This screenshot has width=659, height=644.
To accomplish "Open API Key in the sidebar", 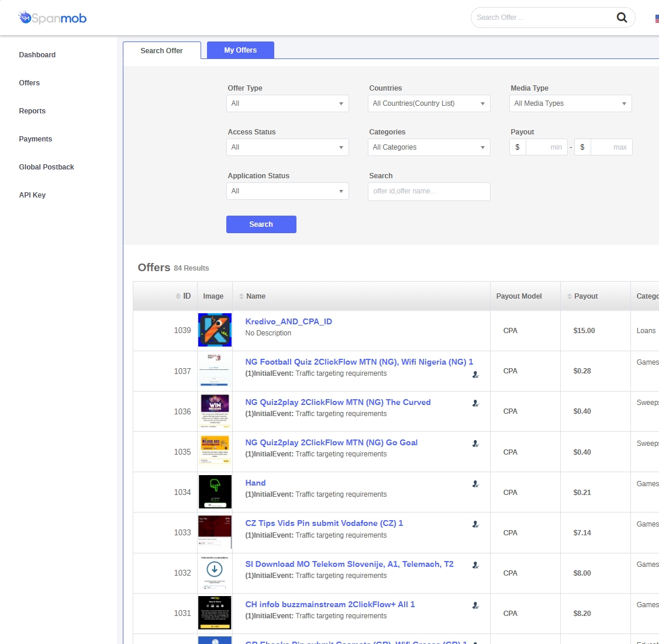I will pyautogui.click(x=32, y=195).
